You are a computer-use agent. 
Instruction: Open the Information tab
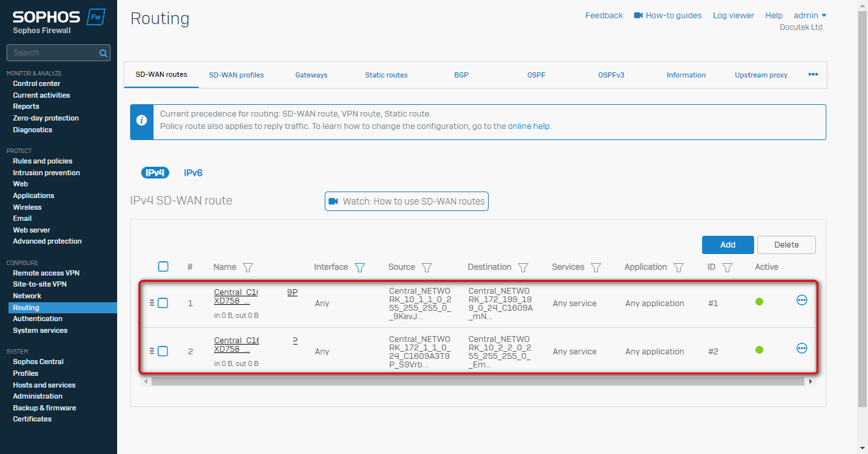[686, 75]
